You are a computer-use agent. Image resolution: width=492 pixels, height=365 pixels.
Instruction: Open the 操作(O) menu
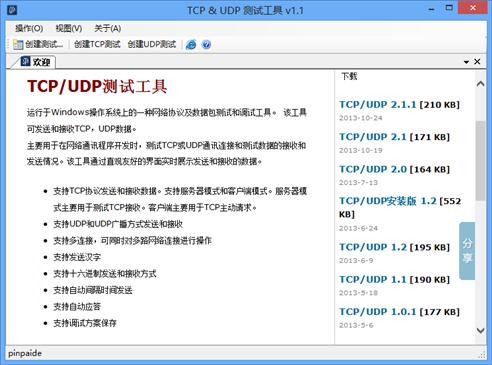[x=29, y=28]
